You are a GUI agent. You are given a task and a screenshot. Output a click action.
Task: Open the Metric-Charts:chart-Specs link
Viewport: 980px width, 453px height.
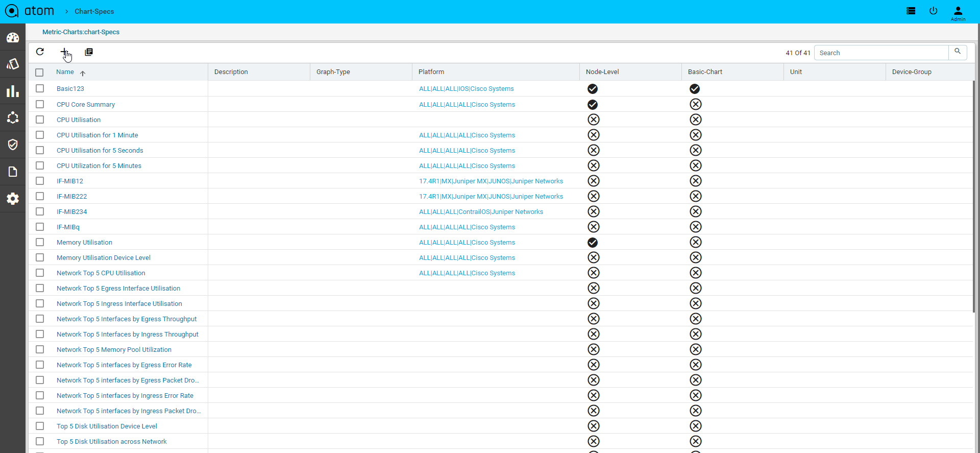[x=81, y=32]
